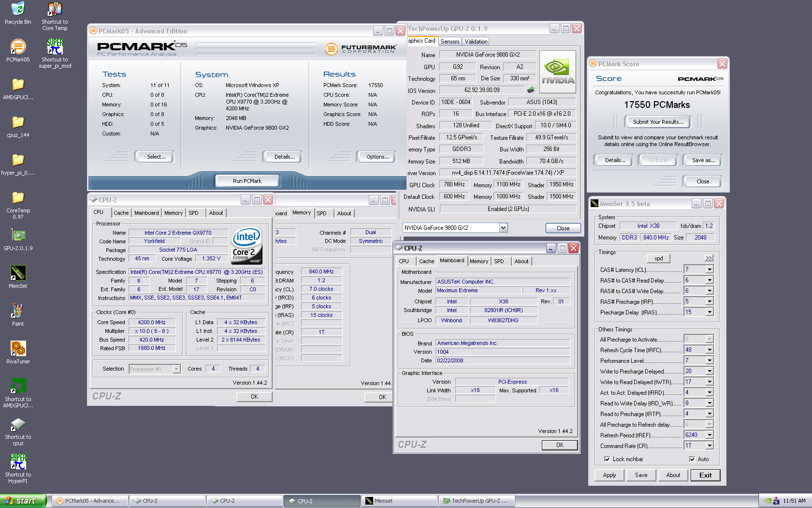Click the Intel Core 2 Extreme logo
Screen dimensions: 812x508
[247, 245]
